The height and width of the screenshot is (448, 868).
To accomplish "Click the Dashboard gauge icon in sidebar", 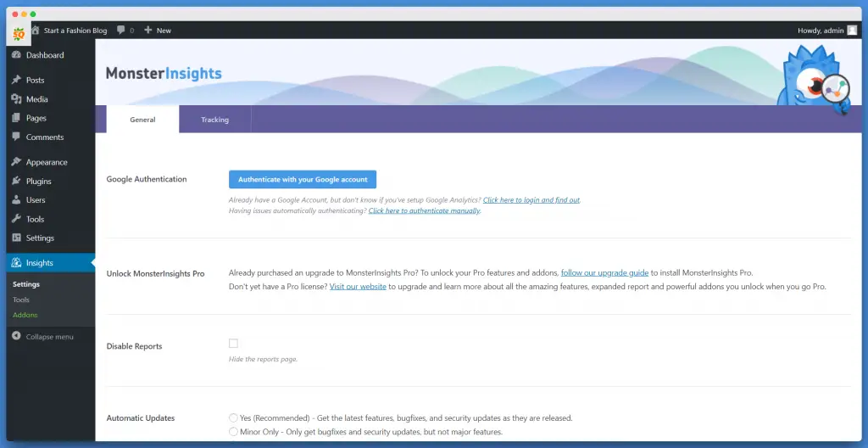I will pos(16,55).
